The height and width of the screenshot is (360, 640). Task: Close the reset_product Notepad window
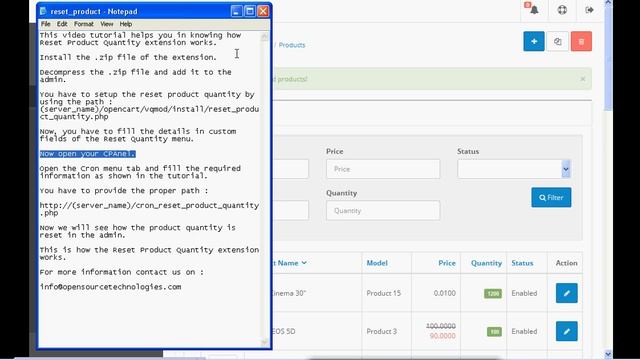[263, 11]
